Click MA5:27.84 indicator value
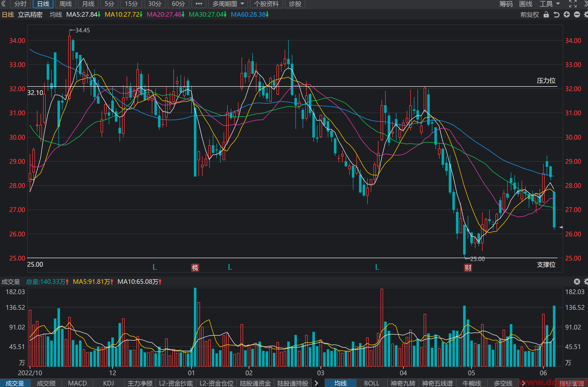Viewport: 588px width, 387px height. pyautogui.click(x=83, y=15)
